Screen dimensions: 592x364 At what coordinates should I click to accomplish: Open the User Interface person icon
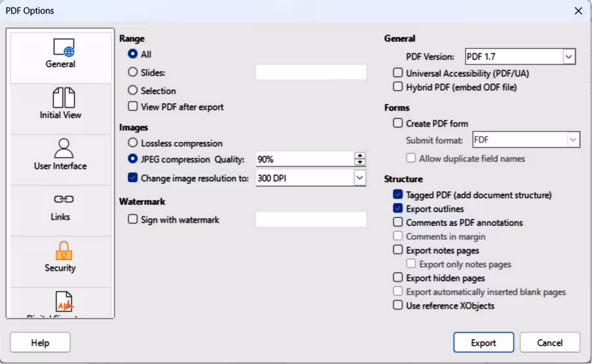(x=64, y=148)
